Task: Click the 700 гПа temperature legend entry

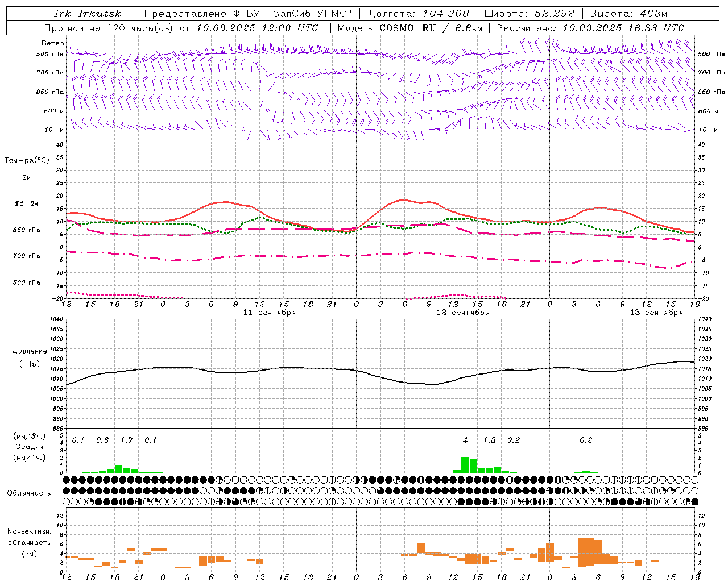Action: pyautogui.click(x=27, y=256)
